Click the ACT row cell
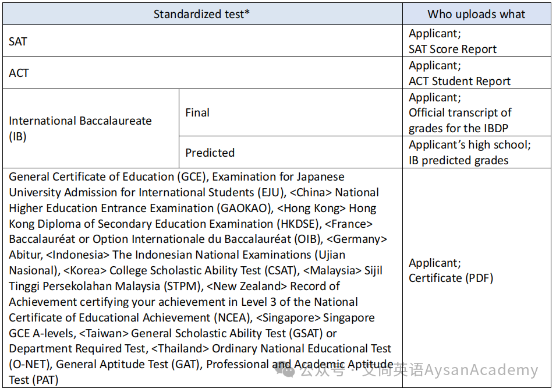The image size is (556, 392). click(203, 73)
